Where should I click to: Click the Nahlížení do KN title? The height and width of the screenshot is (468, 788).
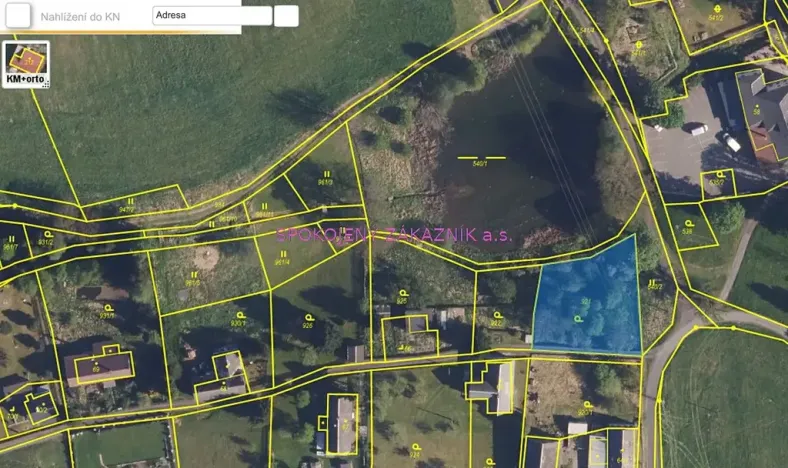pyautogui.click(x=80, y=17)
